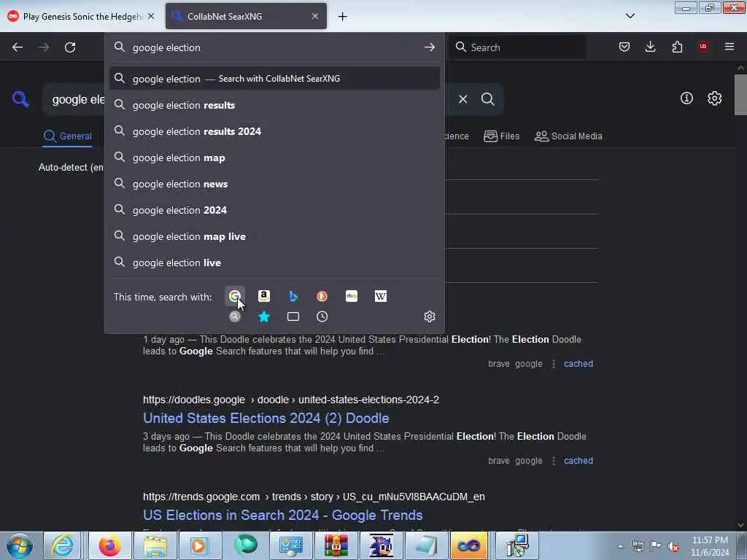Image resolution: width=747 pixels, height=560 pixels.
Task: Open the Auto-detect language selector
Action: [x=71, y=167]
